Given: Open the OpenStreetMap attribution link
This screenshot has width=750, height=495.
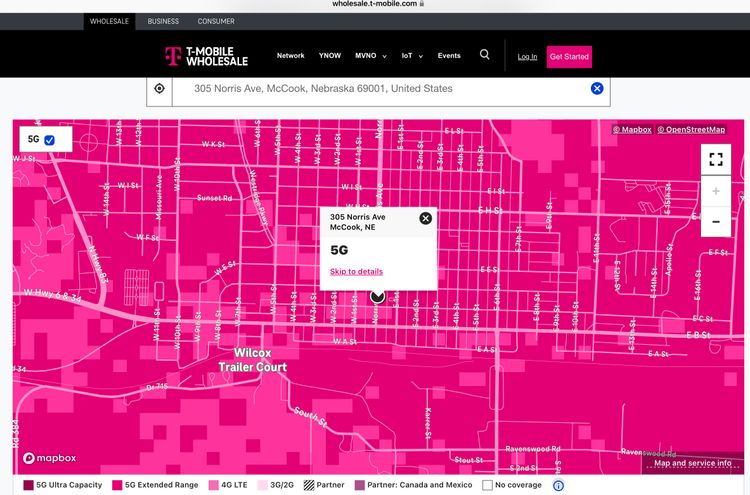Looking at the screenshot, I should point(691,130).
